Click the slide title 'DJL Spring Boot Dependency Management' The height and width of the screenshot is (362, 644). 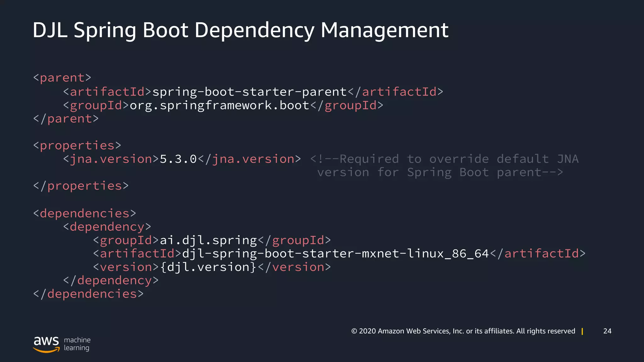coord(241,30)
